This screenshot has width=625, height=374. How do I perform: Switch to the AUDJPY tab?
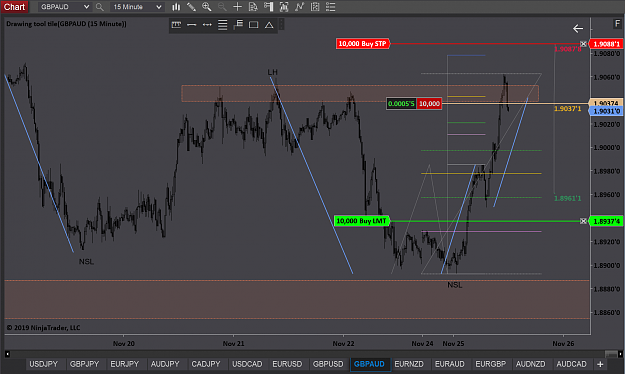(x=165, y=364)
